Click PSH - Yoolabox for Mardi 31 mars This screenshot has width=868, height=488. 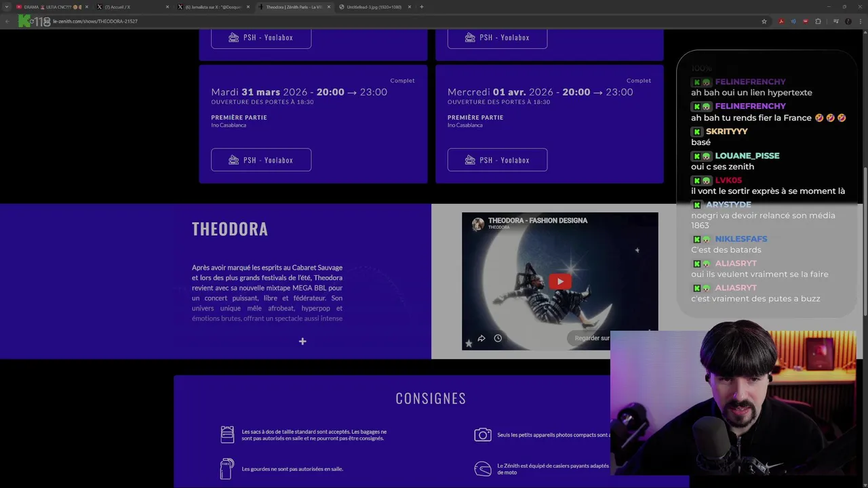[x=261, y=160]
